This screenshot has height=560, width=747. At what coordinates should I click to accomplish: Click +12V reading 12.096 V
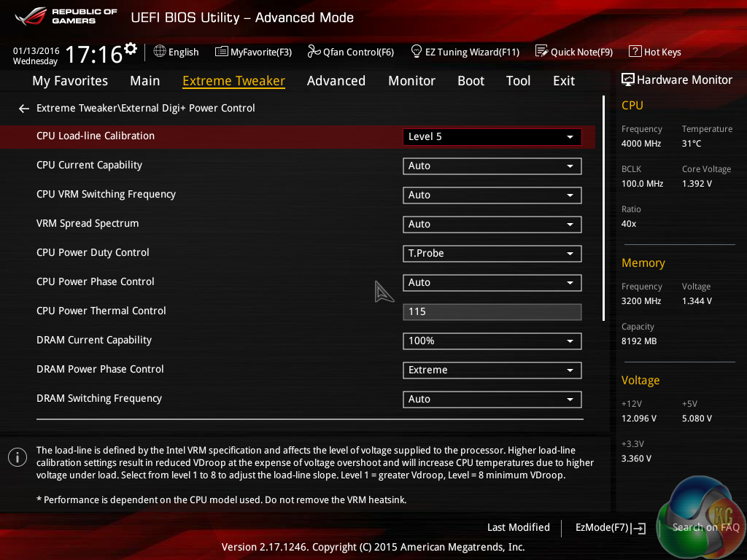click(x=639, y=419)
